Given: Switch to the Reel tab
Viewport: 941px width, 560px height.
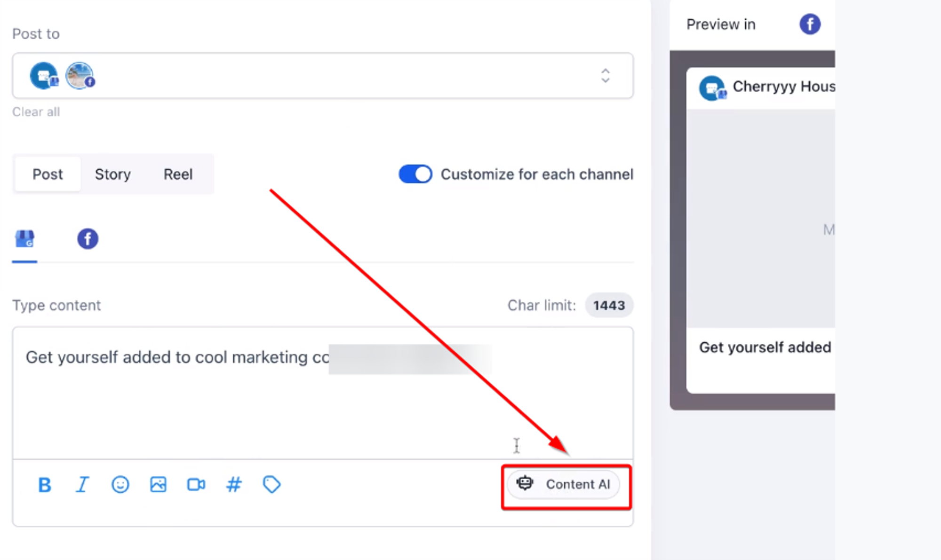Looking at the screenshot, I should 178,174.
